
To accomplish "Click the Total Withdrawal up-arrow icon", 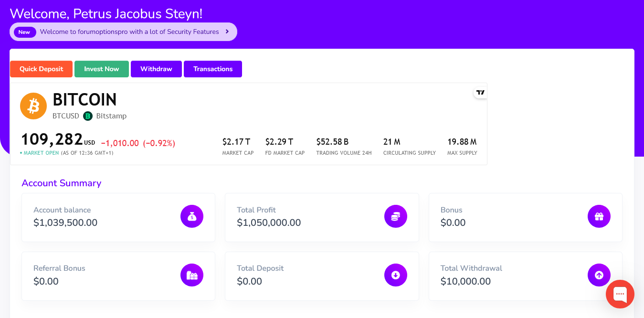I will coord(599,275).
